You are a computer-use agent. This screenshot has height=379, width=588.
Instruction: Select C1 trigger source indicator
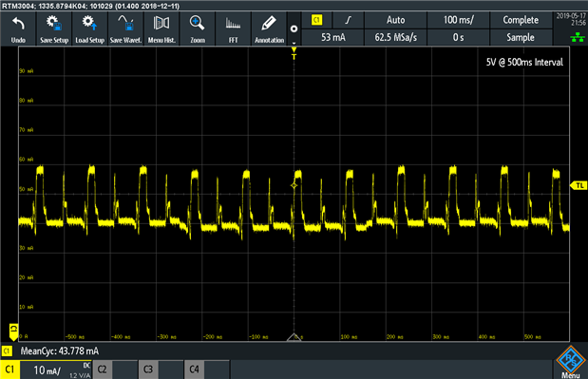(x=317, y=20)
